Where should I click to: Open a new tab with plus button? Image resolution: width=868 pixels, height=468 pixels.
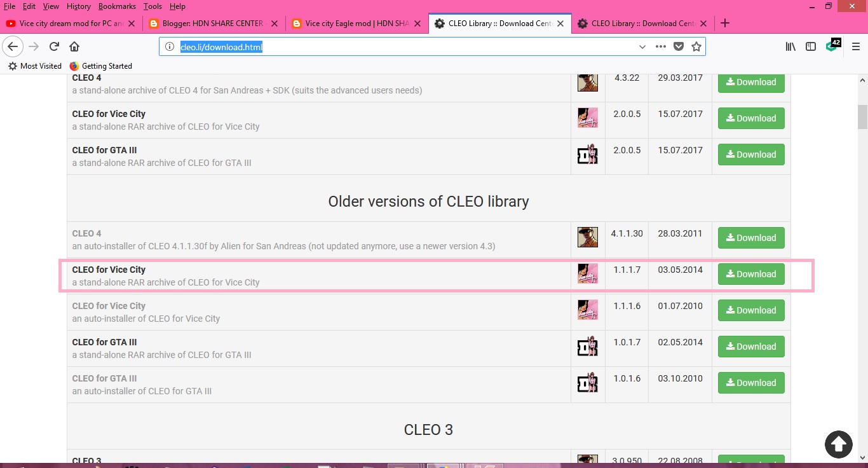click(725, 23)
